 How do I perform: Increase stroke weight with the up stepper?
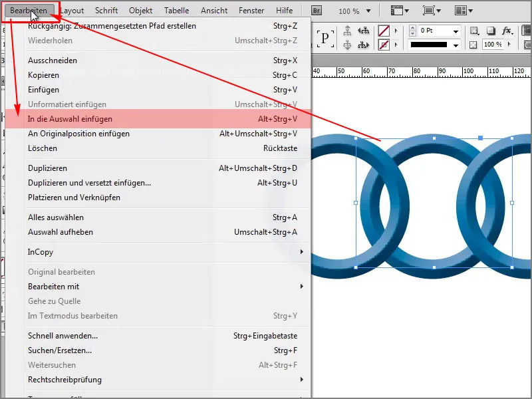point(412,28)
